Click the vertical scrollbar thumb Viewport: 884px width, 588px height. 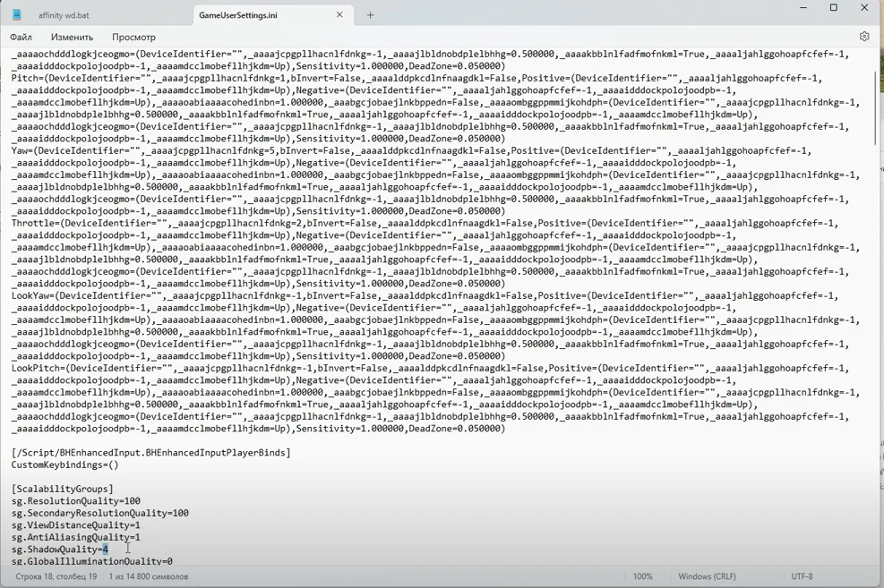875,107
